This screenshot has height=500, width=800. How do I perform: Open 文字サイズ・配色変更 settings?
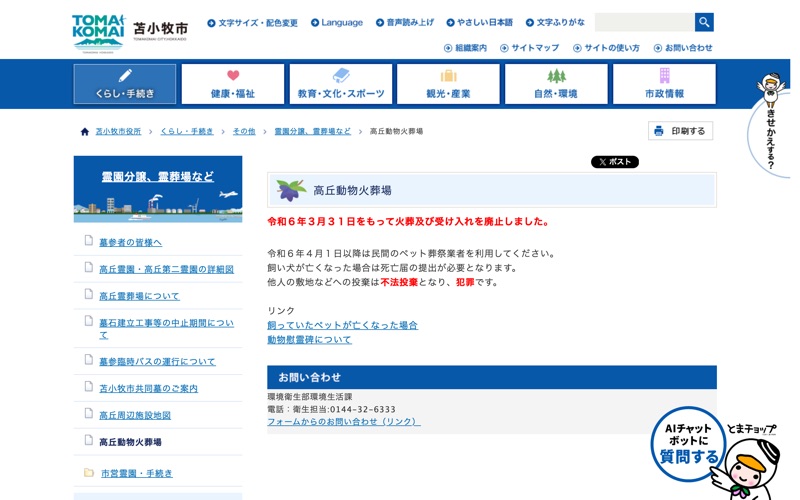pos(253,22)
